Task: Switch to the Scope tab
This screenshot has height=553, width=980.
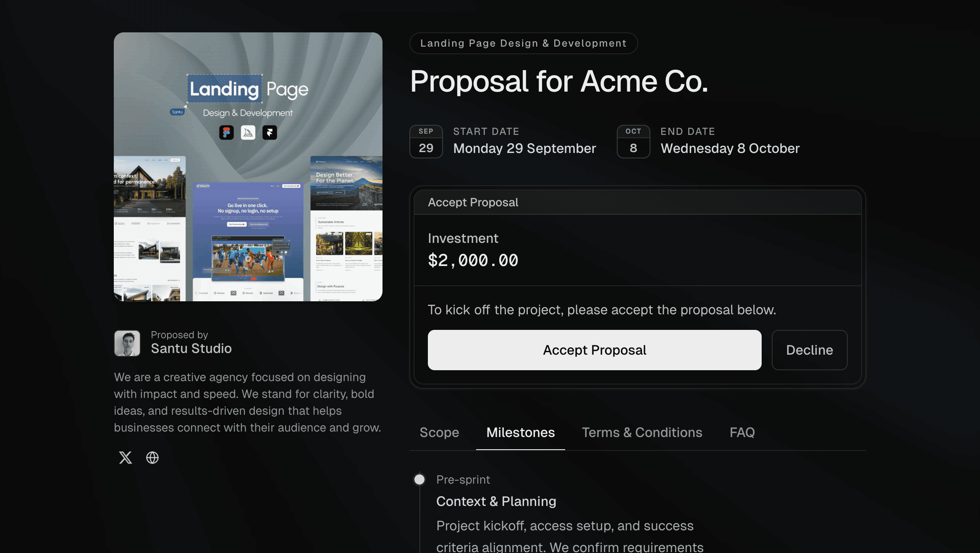Action: pos(439,432)
